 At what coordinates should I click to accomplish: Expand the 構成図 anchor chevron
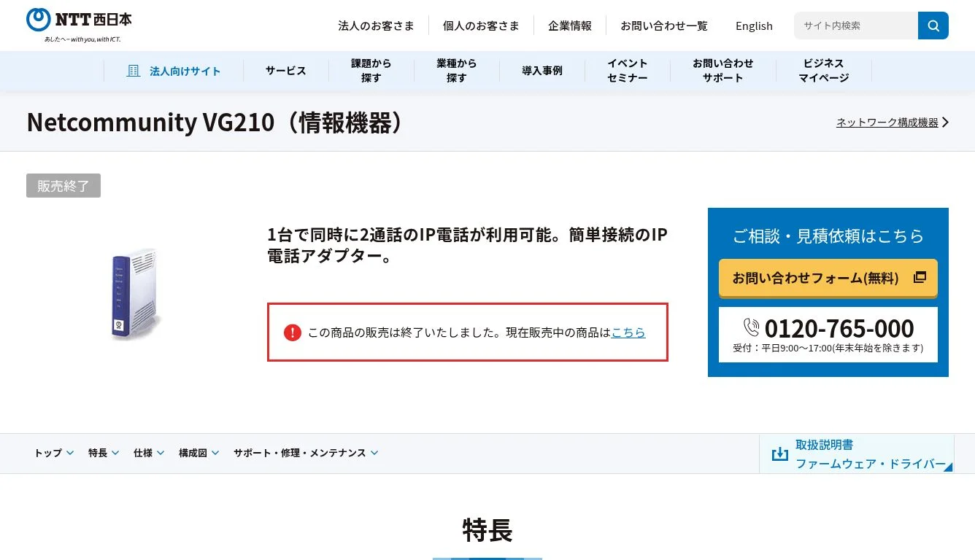click(x=215, y=453)
